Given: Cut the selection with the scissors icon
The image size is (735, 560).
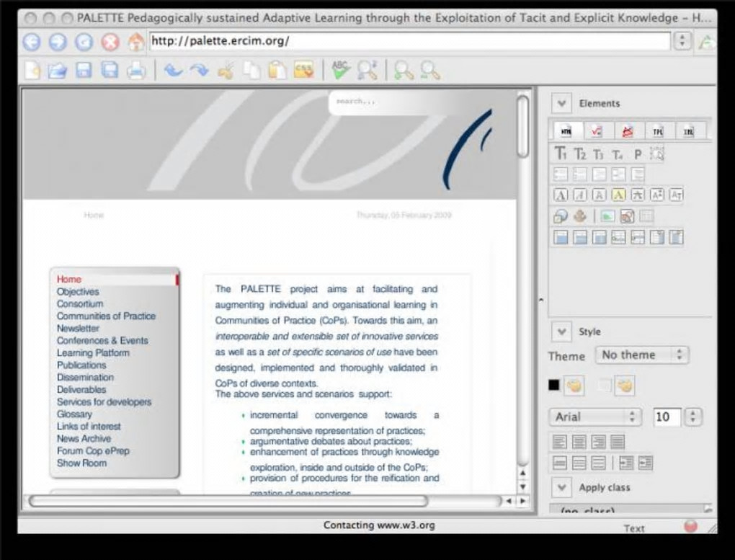Looking at the screenshot, I should [226, 71].
